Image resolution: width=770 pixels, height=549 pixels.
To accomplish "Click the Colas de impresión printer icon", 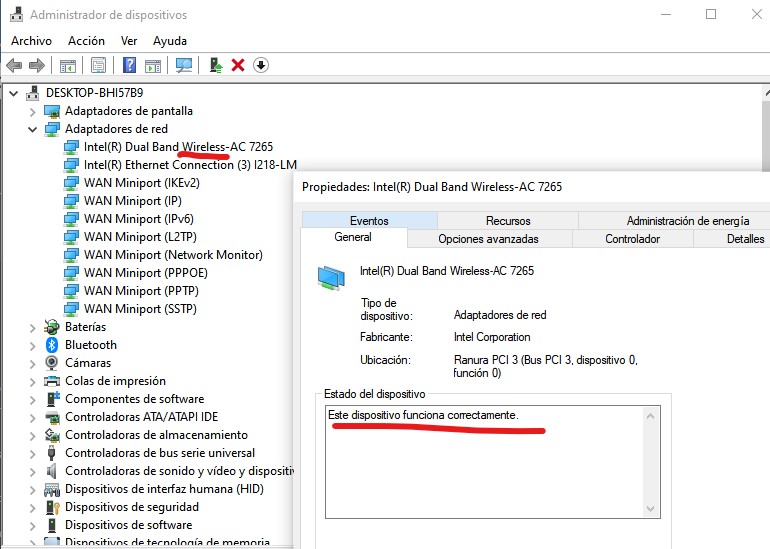I will (x=52, y=381).
